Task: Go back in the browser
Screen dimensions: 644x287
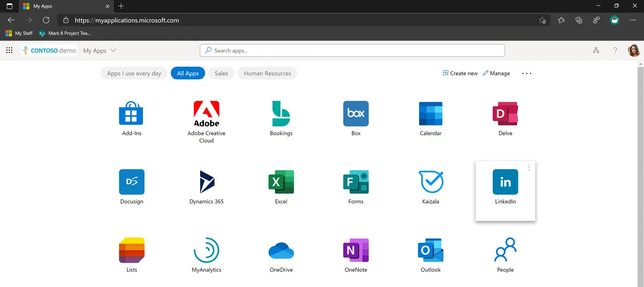Action: click(x=11, y=20)
